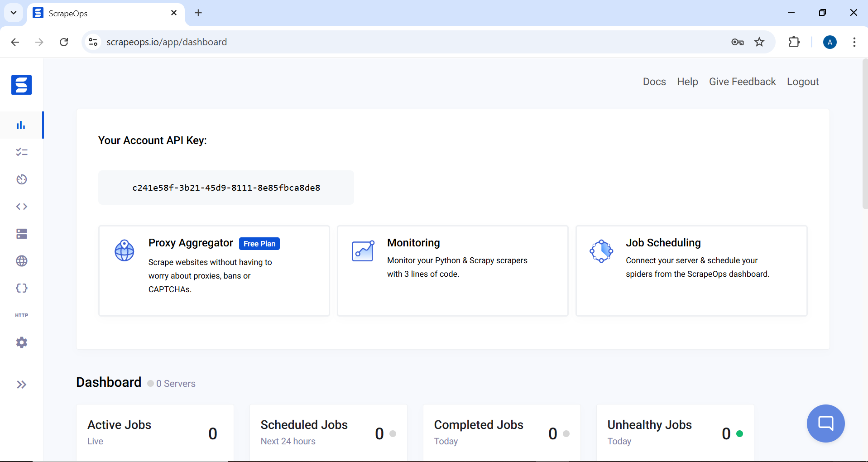This screenshot has width=868, height=462.
Task: Click the address bar URL
Action: (x=167, y=42)
